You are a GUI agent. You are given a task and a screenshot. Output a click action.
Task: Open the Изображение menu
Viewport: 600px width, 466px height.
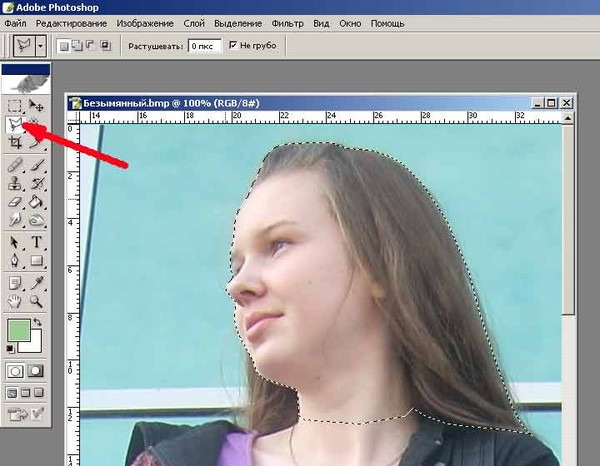[x=145, y=24]
